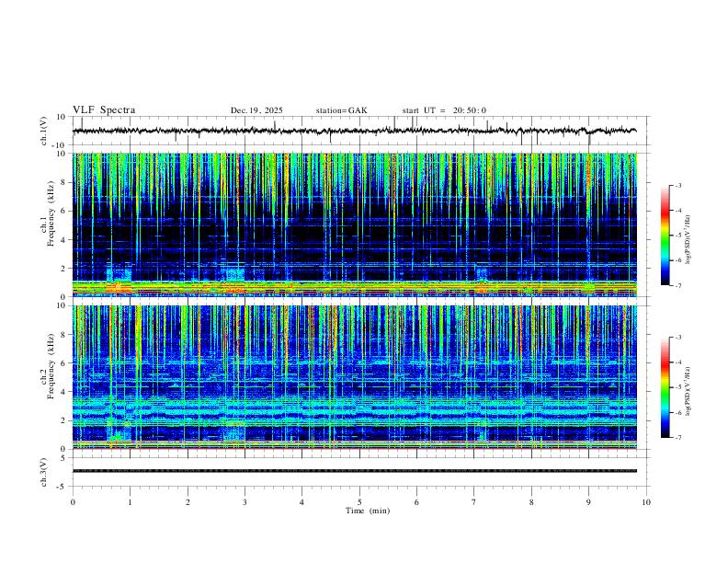Image resolution: width=728 pixels, height=563 pixels.
Task: Click the time axis tick label '5'
Action: (359, 502)
